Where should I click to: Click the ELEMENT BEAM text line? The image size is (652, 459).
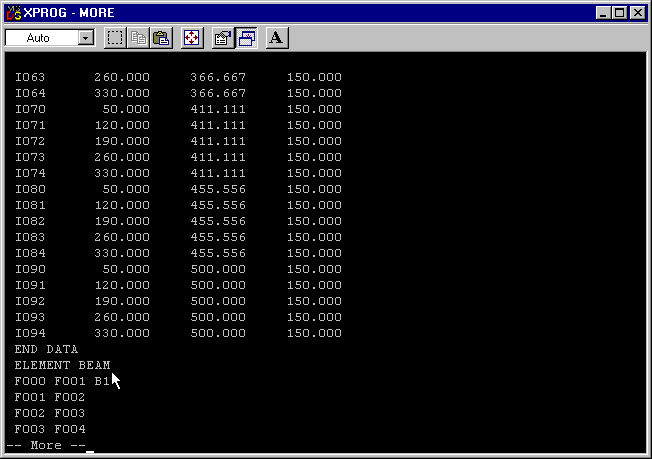(x=62, y=365)
